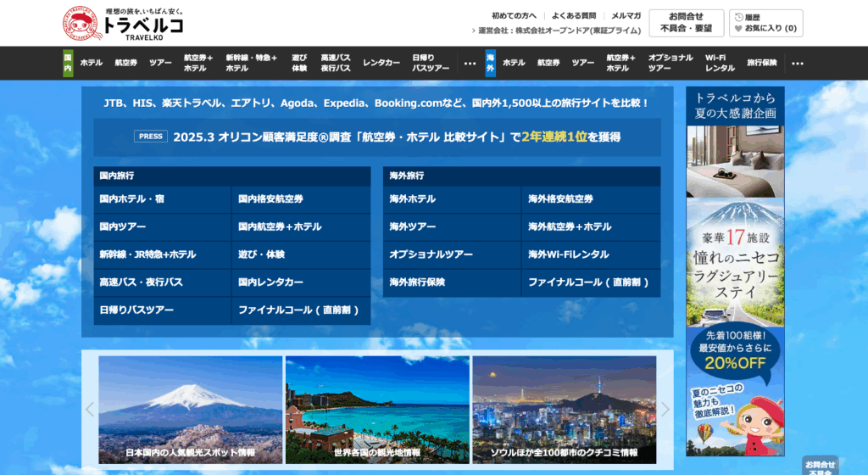868x475 pixels.
Task: Click メルマガ link
Action: (x=626, y=15)
